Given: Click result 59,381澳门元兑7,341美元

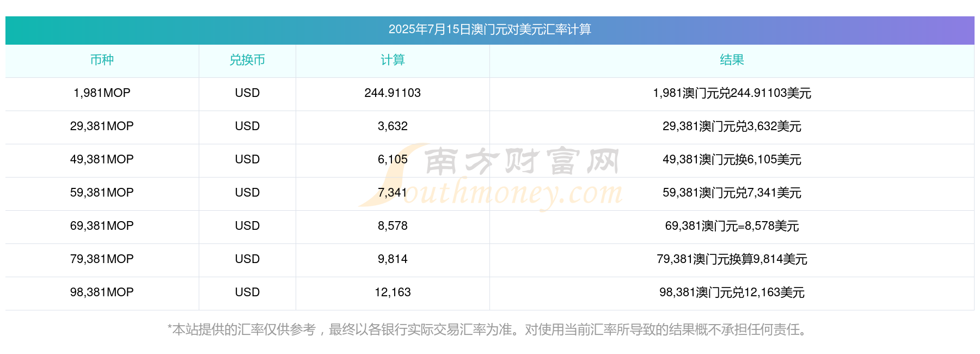Looking at the screenshot, I should (x=732, y=193).
